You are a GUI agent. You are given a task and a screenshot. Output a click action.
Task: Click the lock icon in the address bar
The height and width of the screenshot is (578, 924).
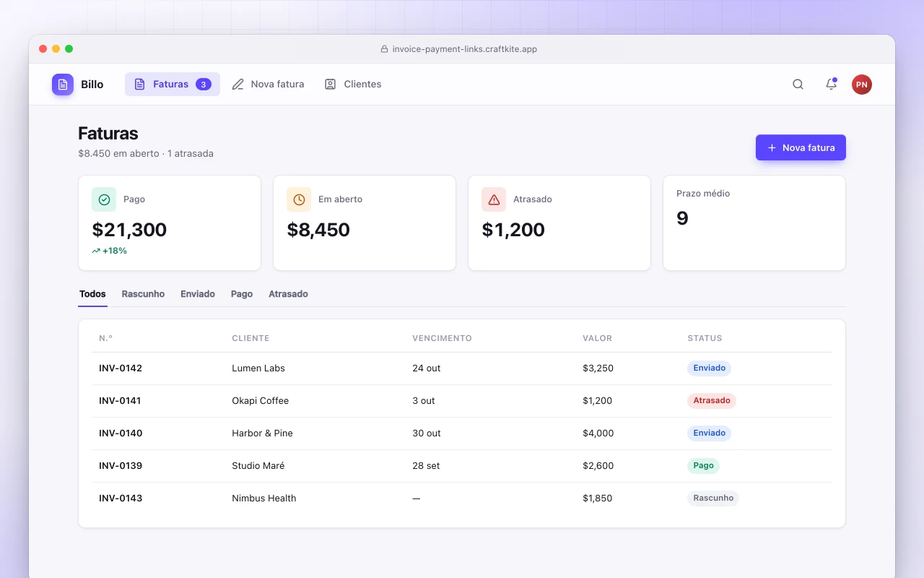point(384,49)
